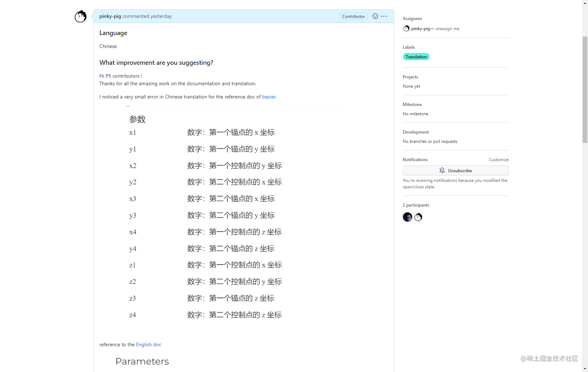Click the Labels sidebar heading

click(x=409, y=47)
